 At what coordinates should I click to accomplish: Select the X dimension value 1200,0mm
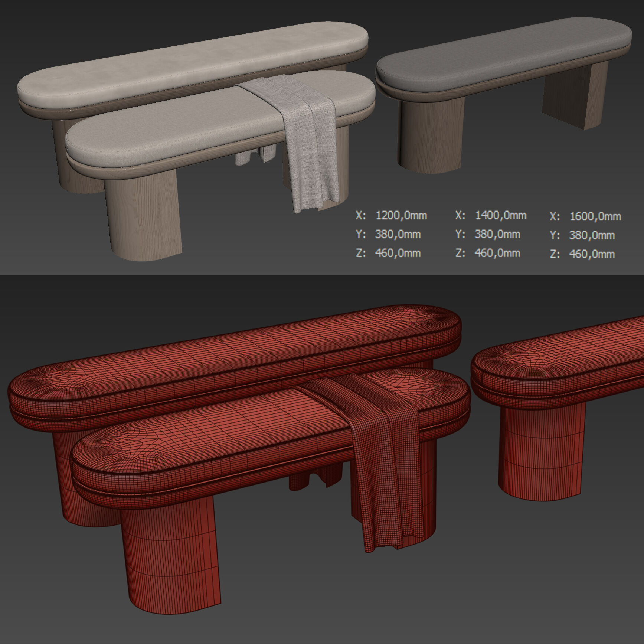coord(401,215)
